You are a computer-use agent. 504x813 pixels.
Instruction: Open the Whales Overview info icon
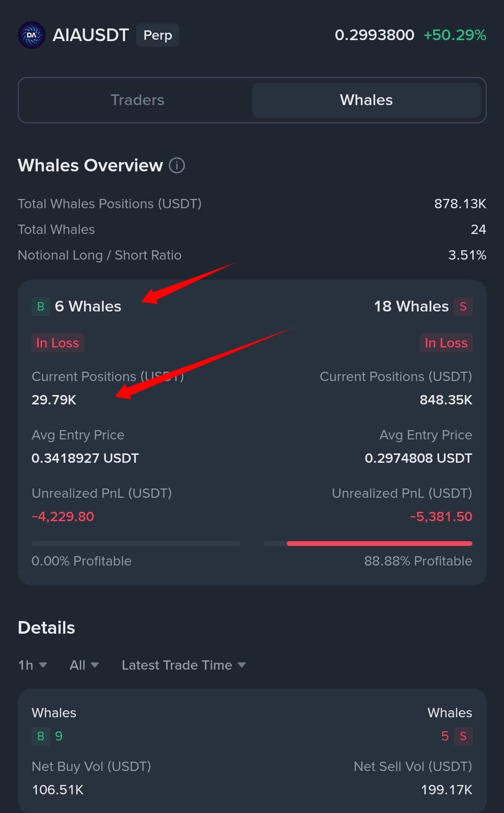click(x=177, y=165)
